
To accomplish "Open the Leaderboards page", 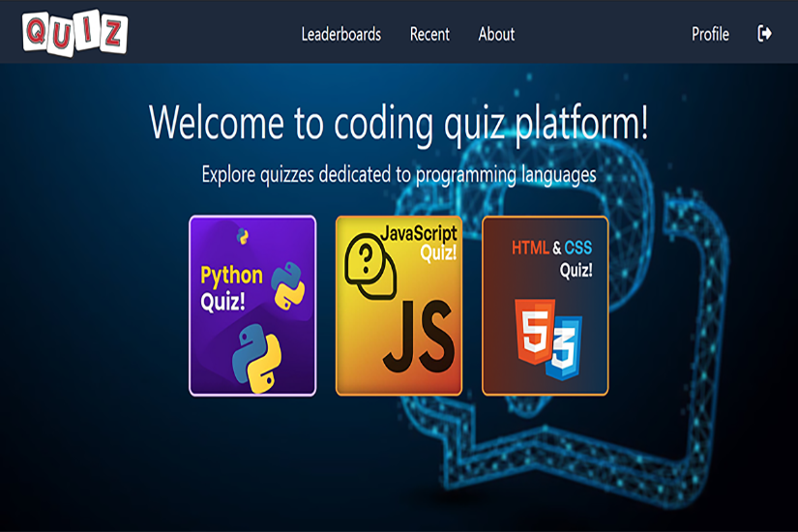I will tap(340, 34).
